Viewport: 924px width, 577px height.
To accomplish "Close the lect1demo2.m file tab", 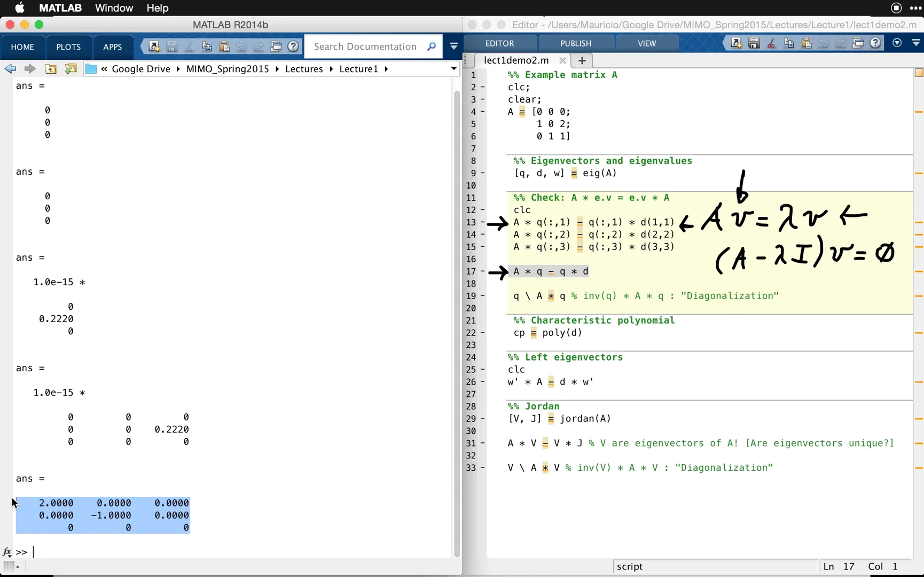I will click(562, 60).
